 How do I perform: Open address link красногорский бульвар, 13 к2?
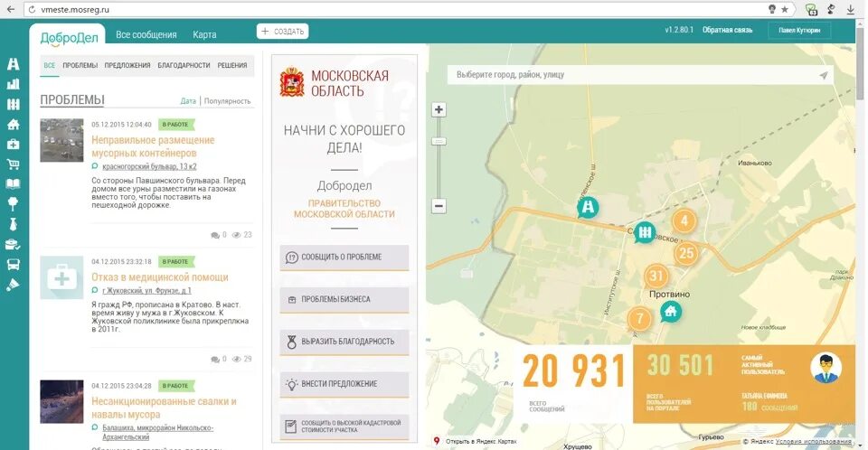pos(149,166)
